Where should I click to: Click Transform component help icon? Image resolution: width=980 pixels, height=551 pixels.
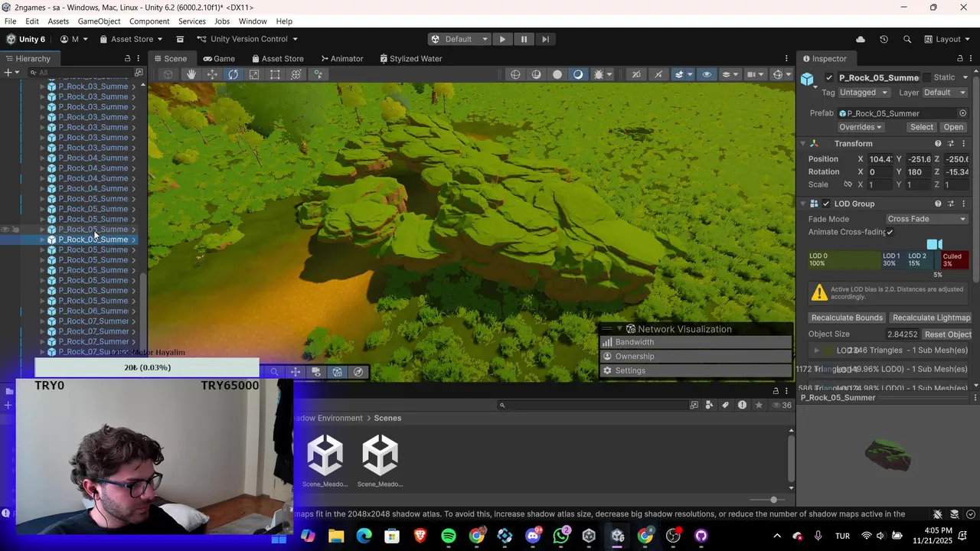[x=938, y=144]
